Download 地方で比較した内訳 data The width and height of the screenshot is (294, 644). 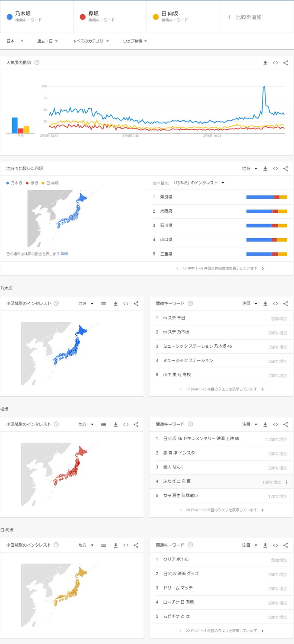(265, 169)
